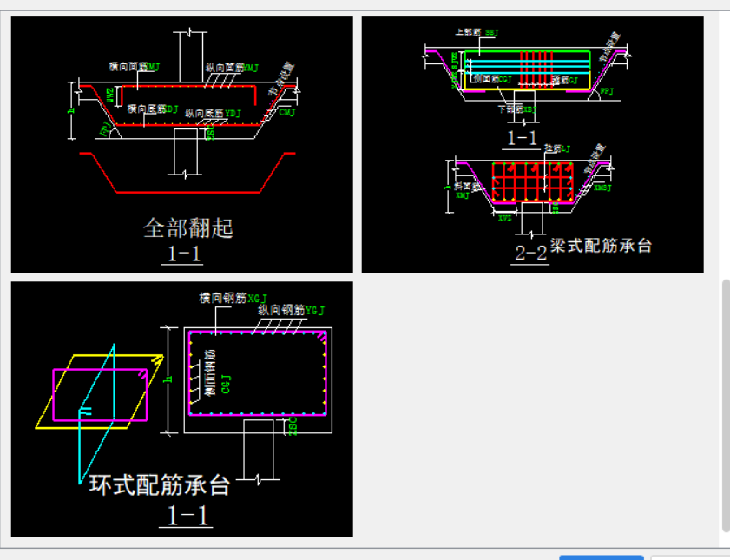Select the 梁式配筋承台 diagram thumbnail
The height and width of the screenshot is (560, 730).
533,144
